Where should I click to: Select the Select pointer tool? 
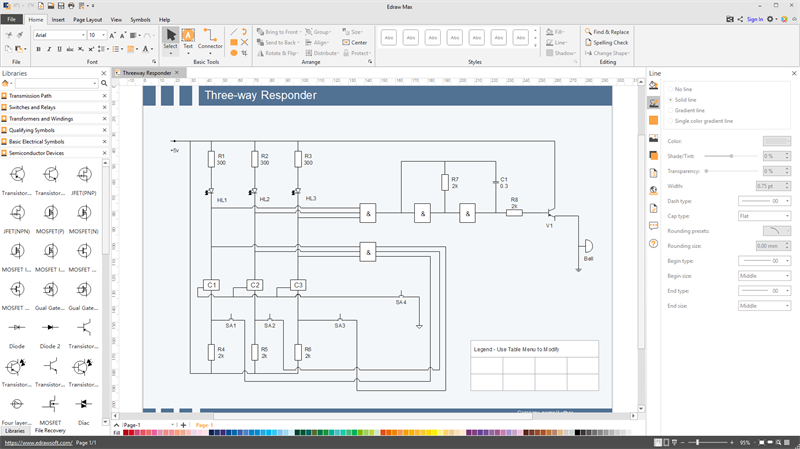pos(170,39)
